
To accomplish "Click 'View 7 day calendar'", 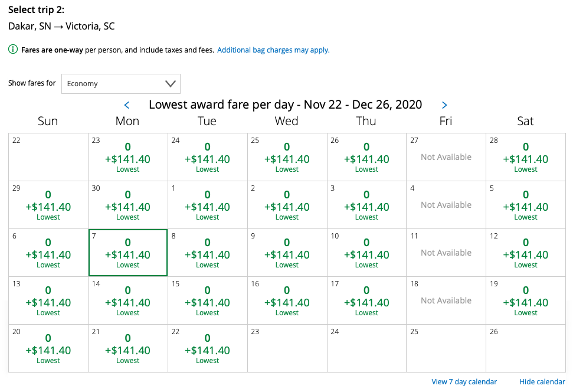I will click(464, 382).
